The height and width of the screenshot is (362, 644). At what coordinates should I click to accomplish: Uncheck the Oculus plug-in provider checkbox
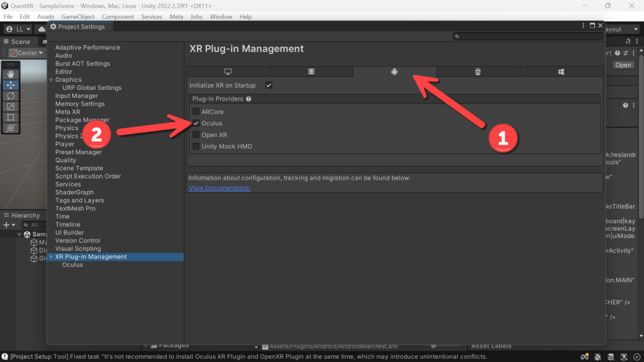click(196, 123)
